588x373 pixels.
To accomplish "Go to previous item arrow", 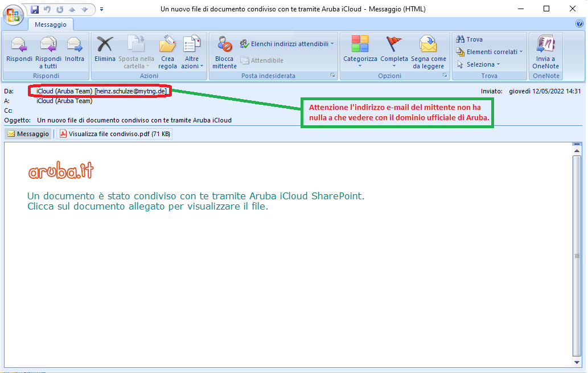I will coord(72,9).
